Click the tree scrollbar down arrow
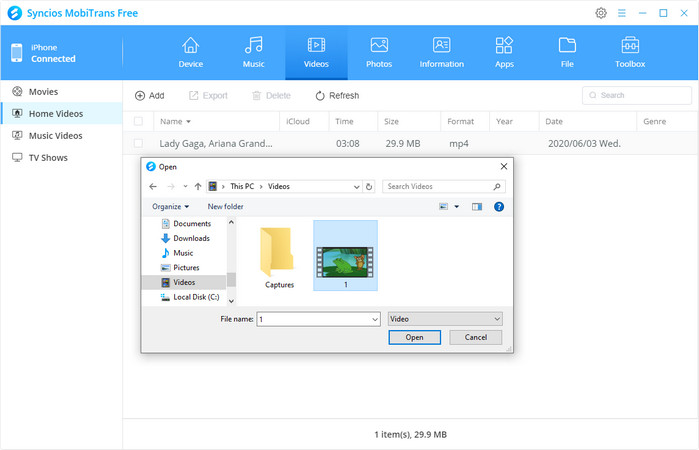 point(231,301)
